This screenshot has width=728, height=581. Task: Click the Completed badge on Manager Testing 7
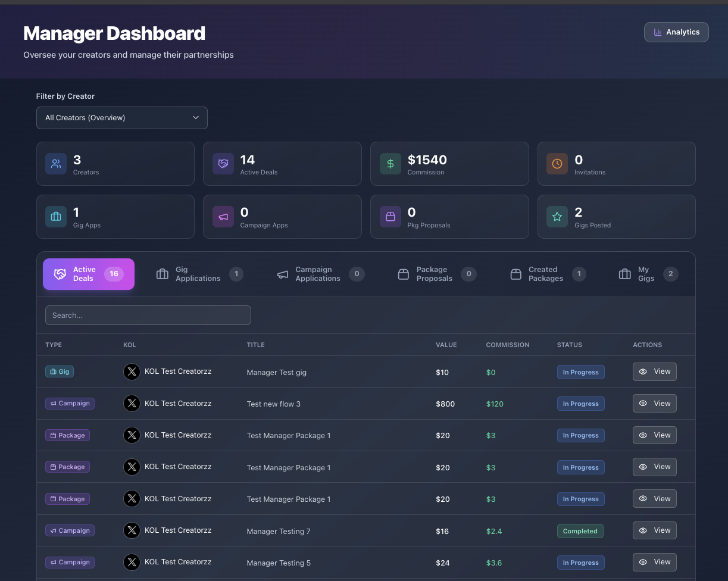pyautogui.click(x=580, y=530)
